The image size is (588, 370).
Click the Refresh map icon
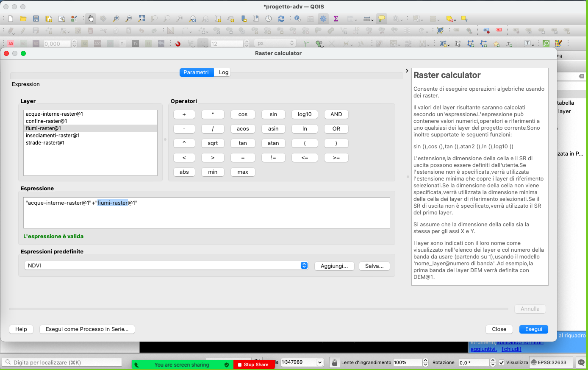[281, 19]
